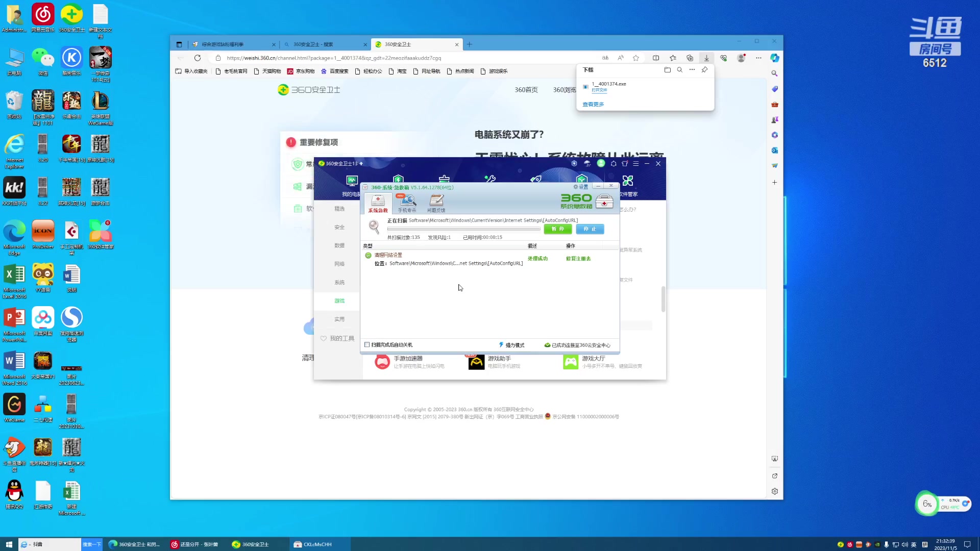Open 设置 gear in rescue toolbox
This screenshot has height=551, width=980.
[581, 187]
